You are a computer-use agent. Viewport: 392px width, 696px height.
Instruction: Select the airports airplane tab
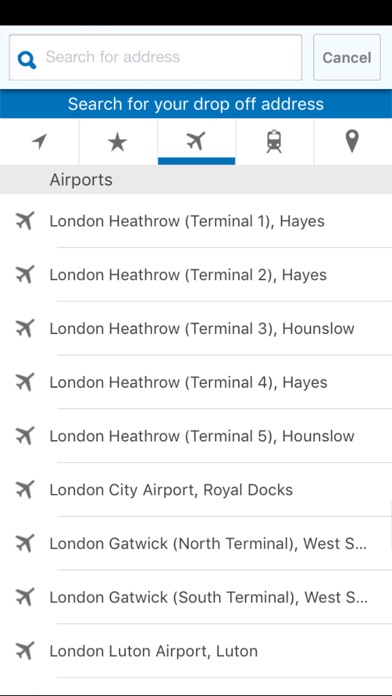click(196, 142)
